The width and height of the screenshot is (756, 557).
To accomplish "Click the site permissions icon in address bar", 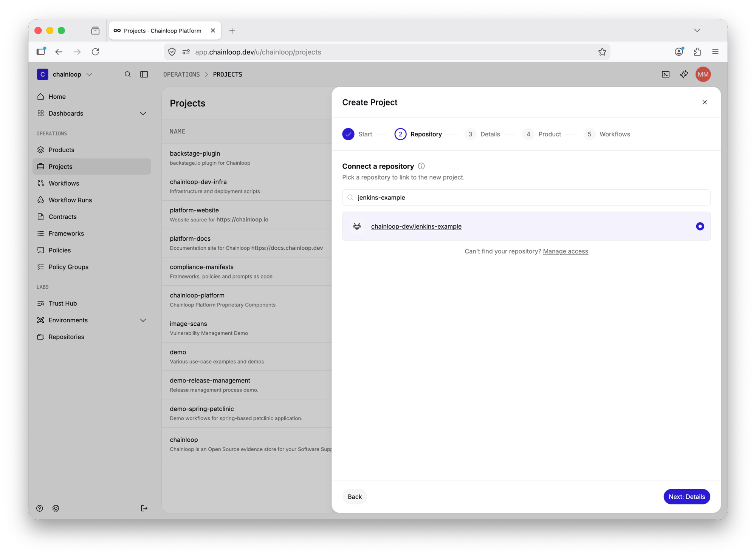I will point(186,52).
